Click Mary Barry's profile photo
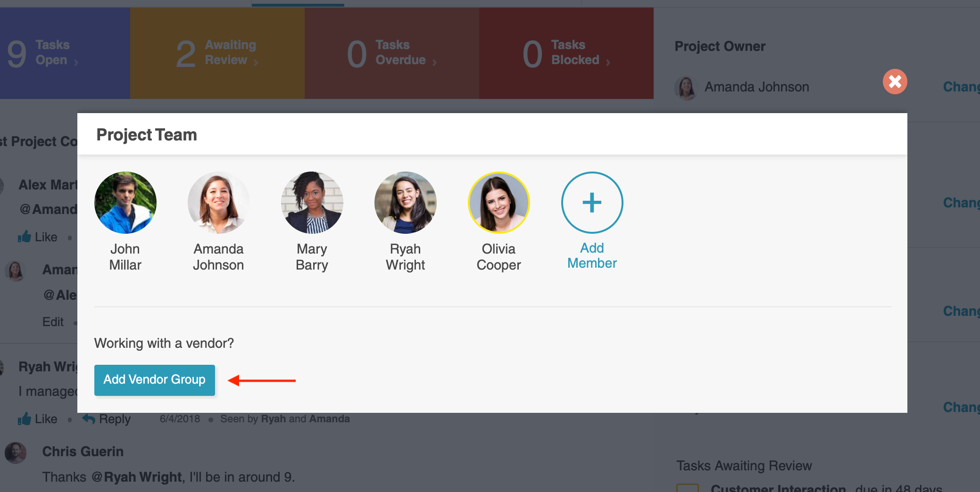Viewport: 980px width, 492px height. (x=312, y=203)
